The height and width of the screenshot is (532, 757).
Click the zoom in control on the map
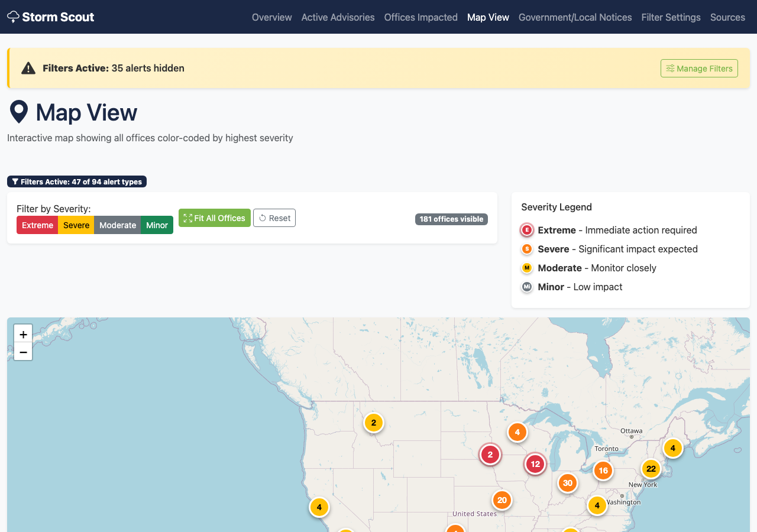coord(22,334)
